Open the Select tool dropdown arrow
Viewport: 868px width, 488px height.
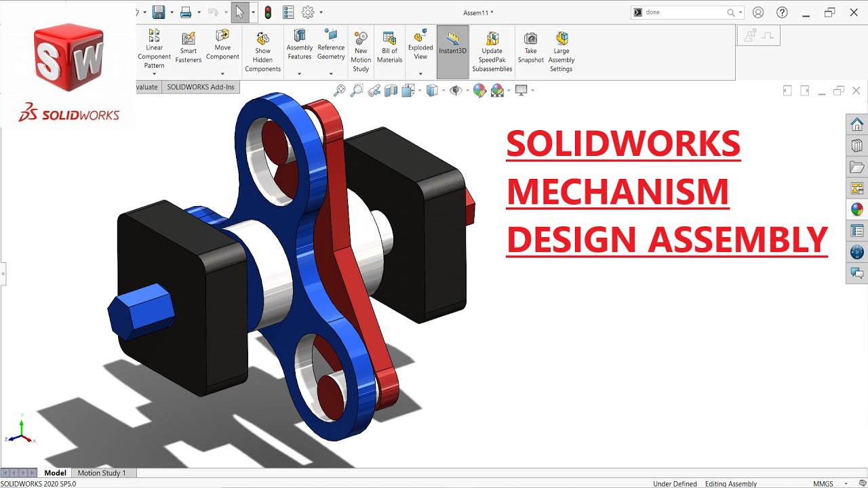click(253, 13)
